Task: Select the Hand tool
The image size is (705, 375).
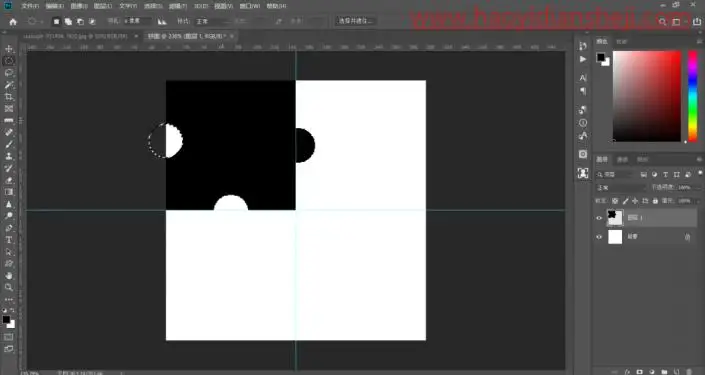Action: 9,276
